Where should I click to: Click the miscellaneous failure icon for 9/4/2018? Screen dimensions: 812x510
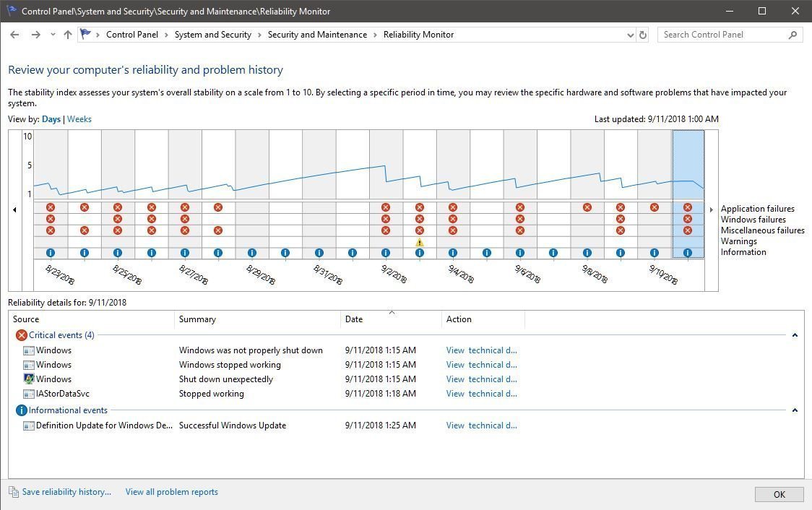click(453, 230)
